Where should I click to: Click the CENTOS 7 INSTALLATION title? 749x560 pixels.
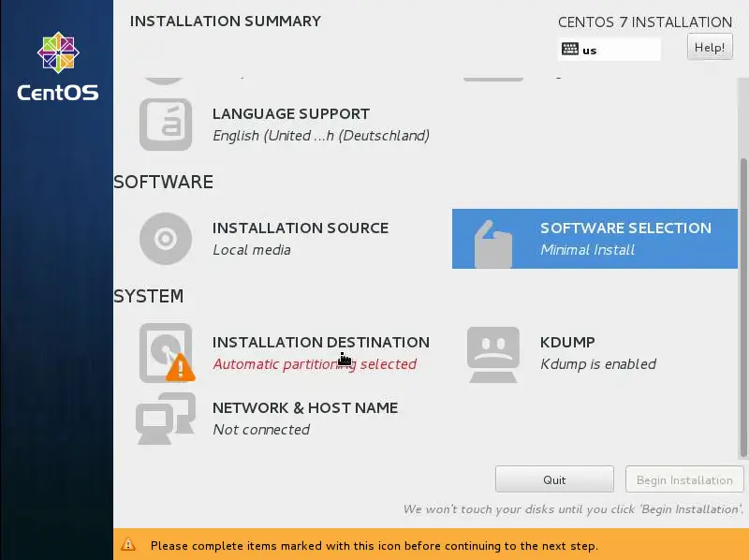pos(645,22)
